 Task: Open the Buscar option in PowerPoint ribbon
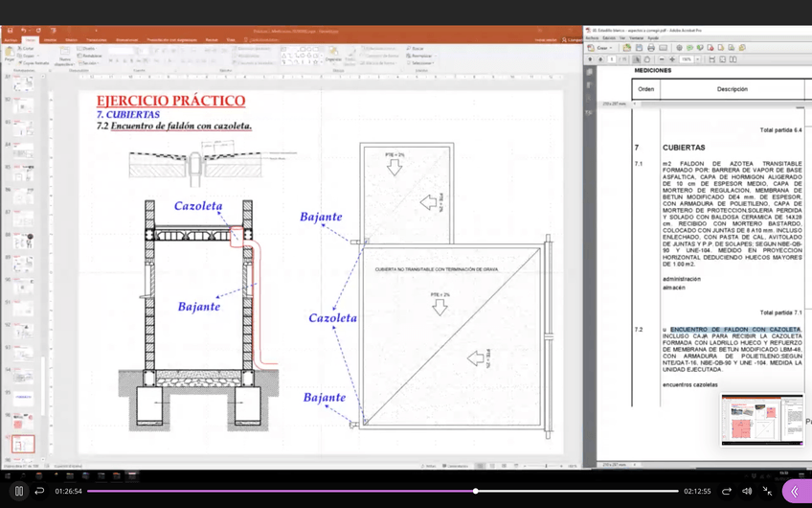[417, 48]
